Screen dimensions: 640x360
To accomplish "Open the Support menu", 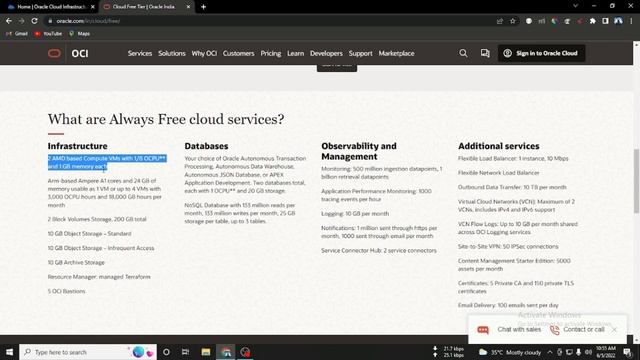I will 360,53.
